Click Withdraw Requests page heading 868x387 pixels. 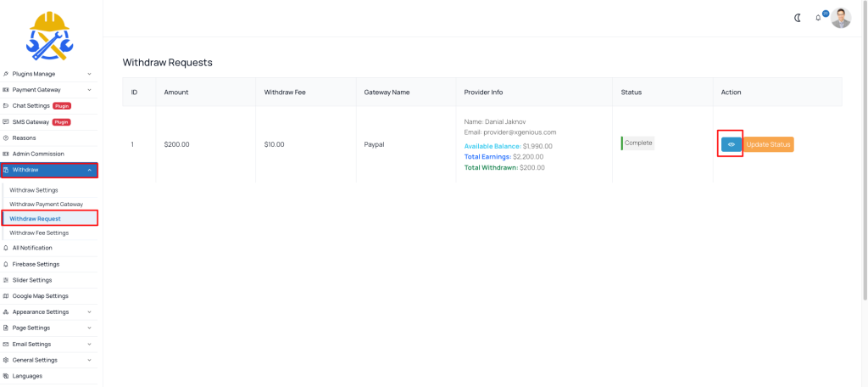[x=167, y=63]
